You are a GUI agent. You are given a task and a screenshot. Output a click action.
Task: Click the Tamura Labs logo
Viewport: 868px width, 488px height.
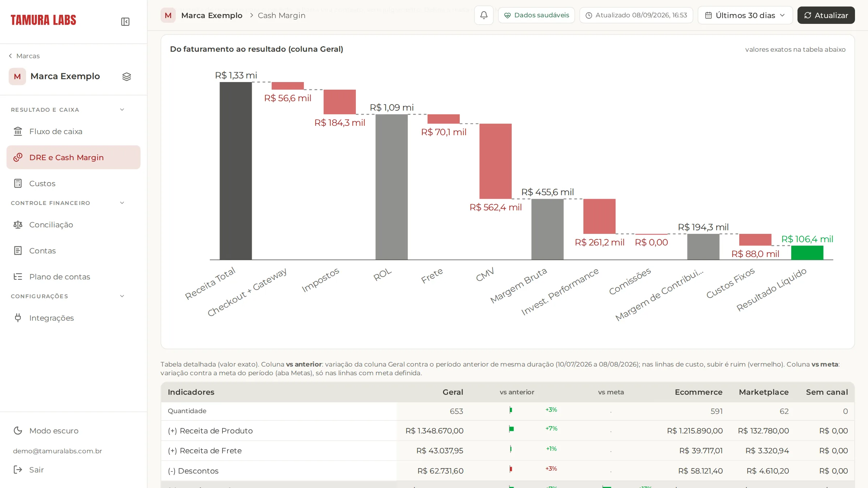43,20
